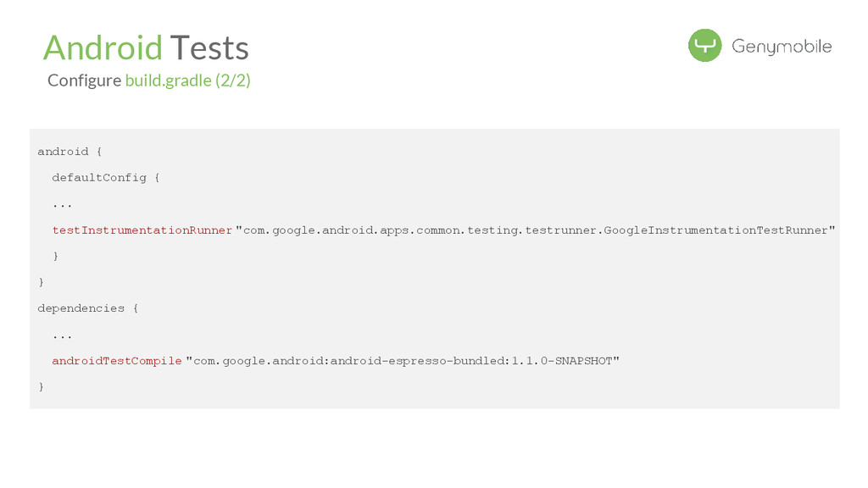The image size is (868, 488).
Task: Click closing brace of dependencies block
Action: click(42, 387)
